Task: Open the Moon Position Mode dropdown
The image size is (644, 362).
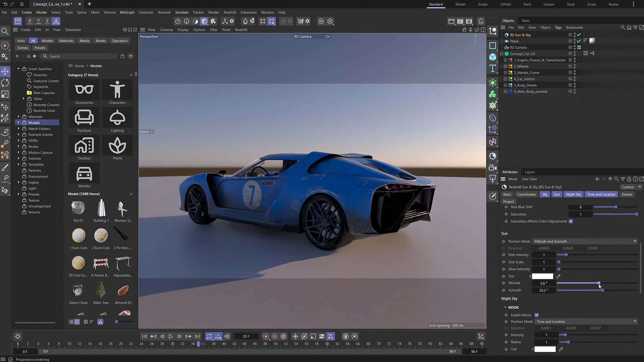Action: tap(587, 321)
